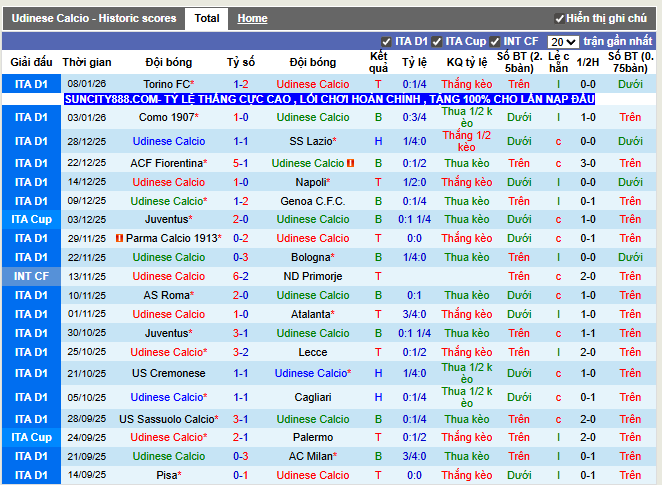662x485 pixels.
Task: Open US Sassuolo Calcio team link
Action: (x=168, y=419)
